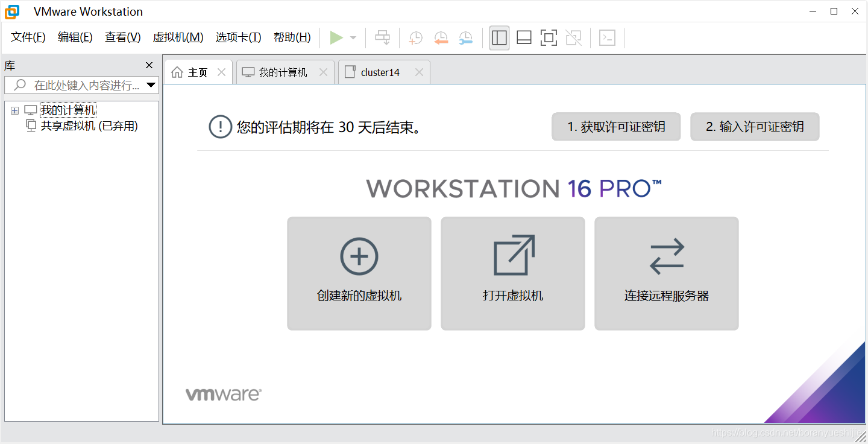The width and height of the screenshot is (868, 444).
Task: Click the library search input field
Action: tap(81, 85)
